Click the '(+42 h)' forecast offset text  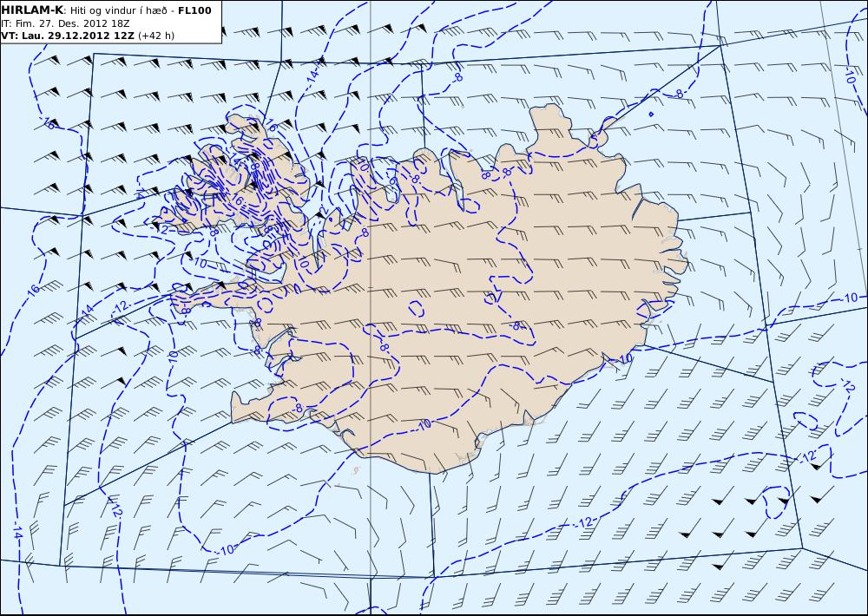click(156, 36)
